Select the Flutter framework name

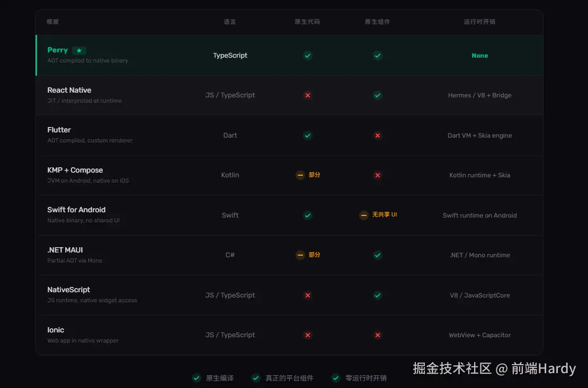59,130
